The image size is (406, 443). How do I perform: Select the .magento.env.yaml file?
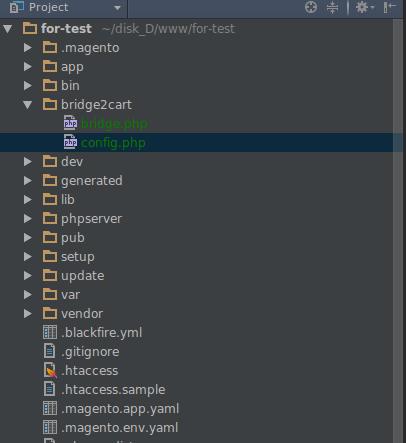pos(119,427)
